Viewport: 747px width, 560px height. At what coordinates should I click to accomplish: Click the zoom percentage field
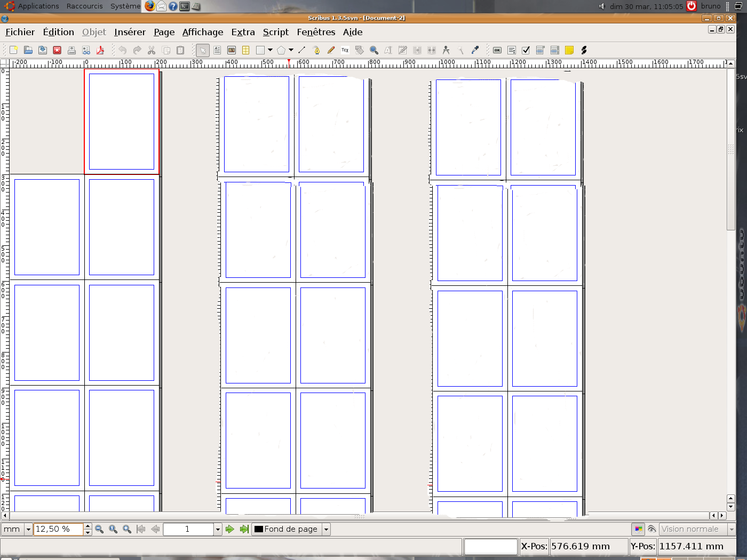coord(58,529)
